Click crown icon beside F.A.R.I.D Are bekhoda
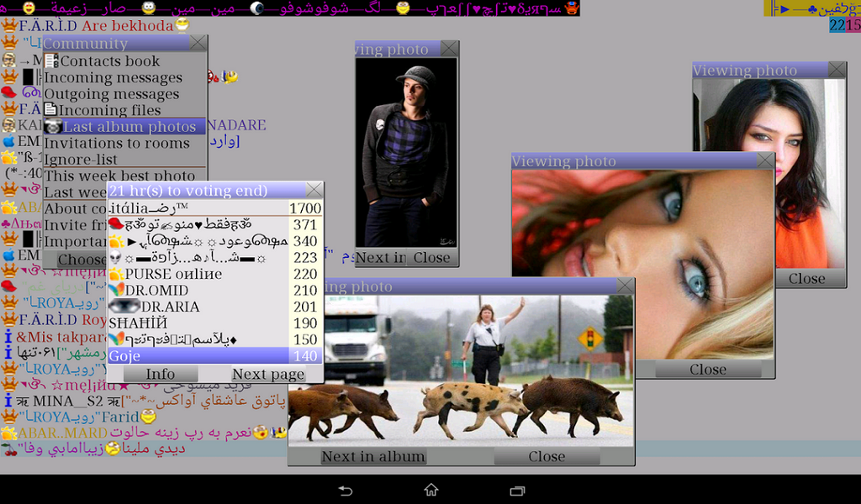 click(9, 25)
